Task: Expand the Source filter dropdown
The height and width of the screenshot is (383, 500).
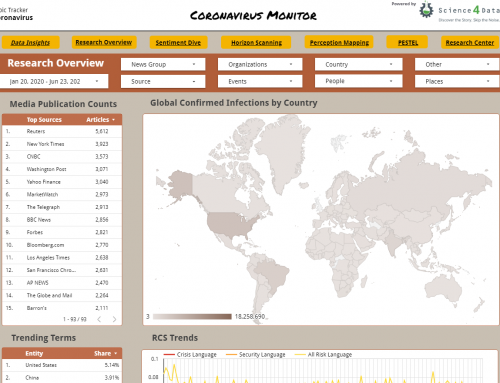Action: pos(163,81)
